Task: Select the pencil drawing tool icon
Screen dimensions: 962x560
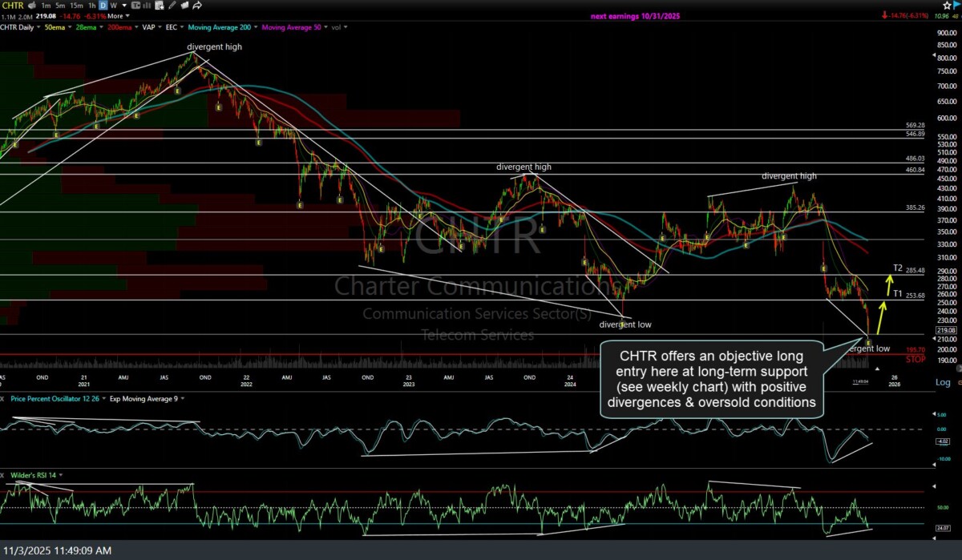Action: coord(172,6)
